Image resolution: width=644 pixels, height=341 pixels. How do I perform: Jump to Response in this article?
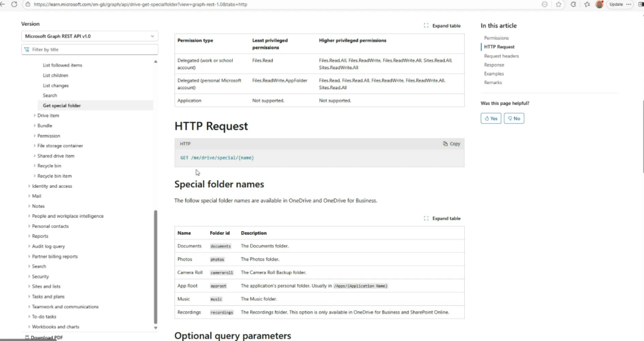(x=494, y=65)
